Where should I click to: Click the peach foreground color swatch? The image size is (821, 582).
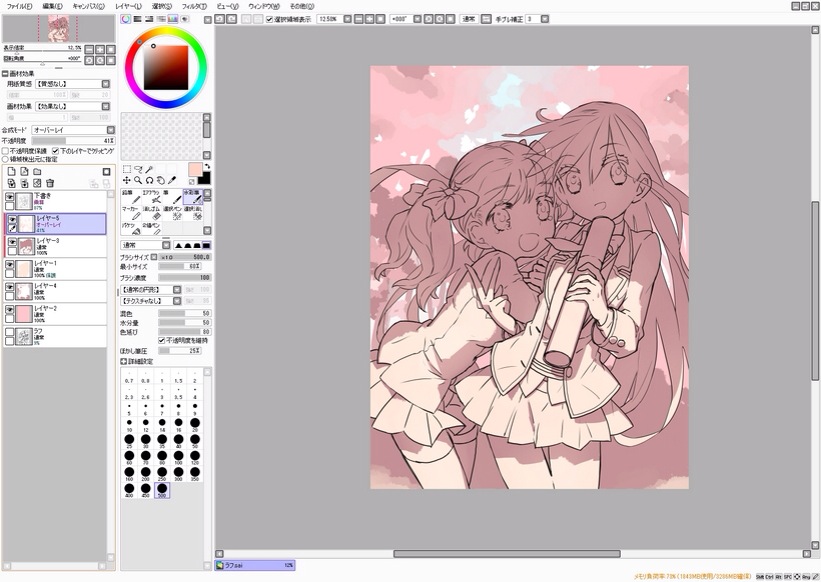pyautogui.click(x=195, y=170)
